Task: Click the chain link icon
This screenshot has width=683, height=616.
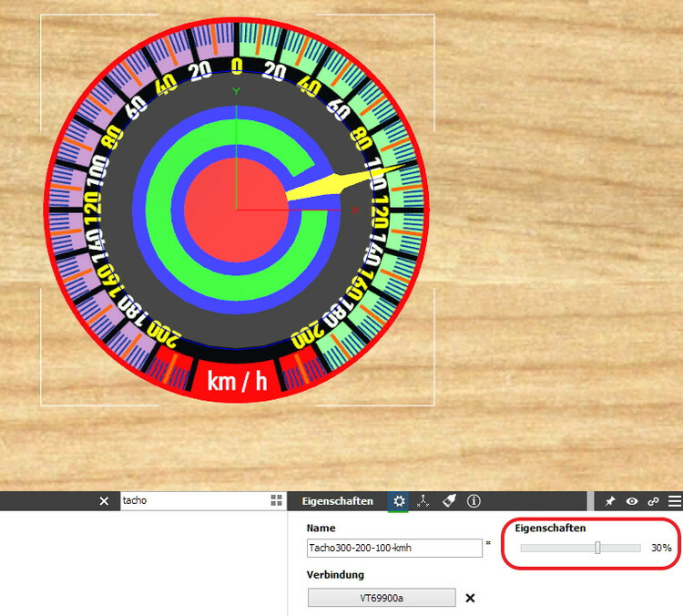Action: [653, 501]
